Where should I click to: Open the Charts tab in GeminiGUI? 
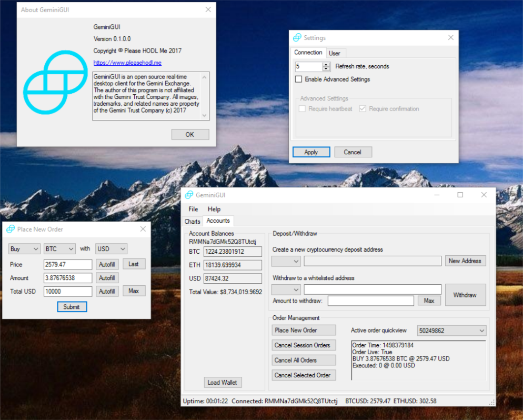coord(193,222)
